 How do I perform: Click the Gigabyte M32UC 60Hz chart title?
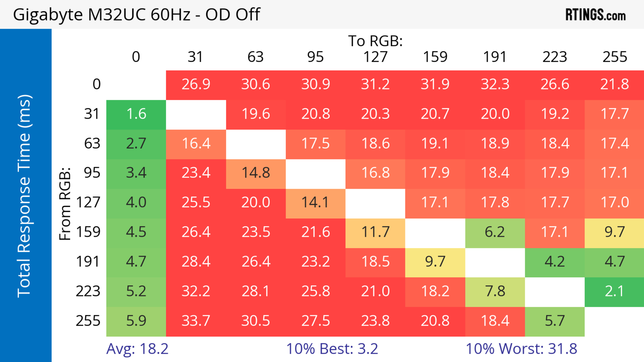(137, 14)
